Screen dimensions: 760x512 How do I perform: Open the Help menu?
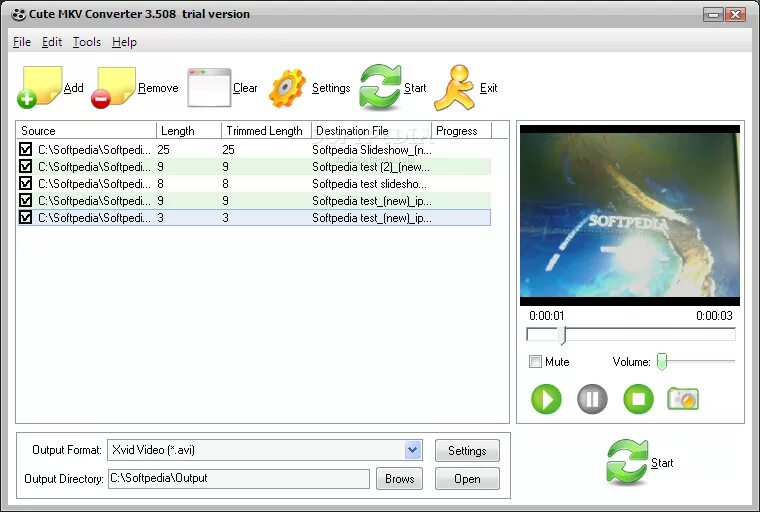124,42
